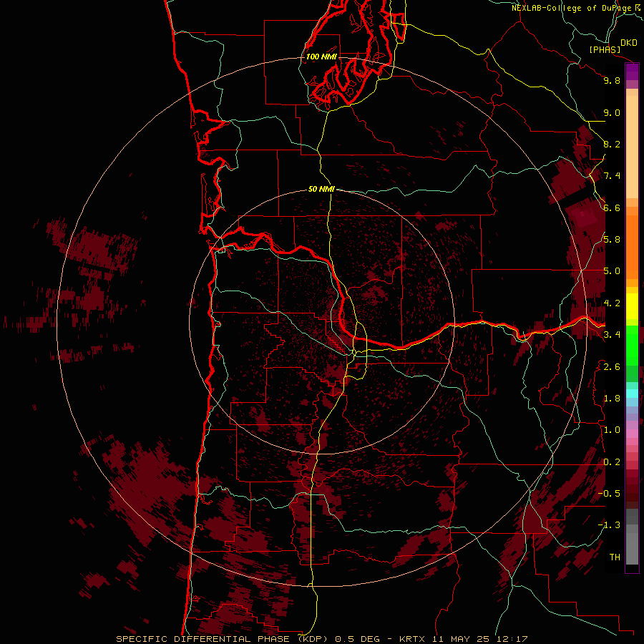644x644 pixels.
Task: Click the 5.8 value on the color scale
Action: coord(612,240)
